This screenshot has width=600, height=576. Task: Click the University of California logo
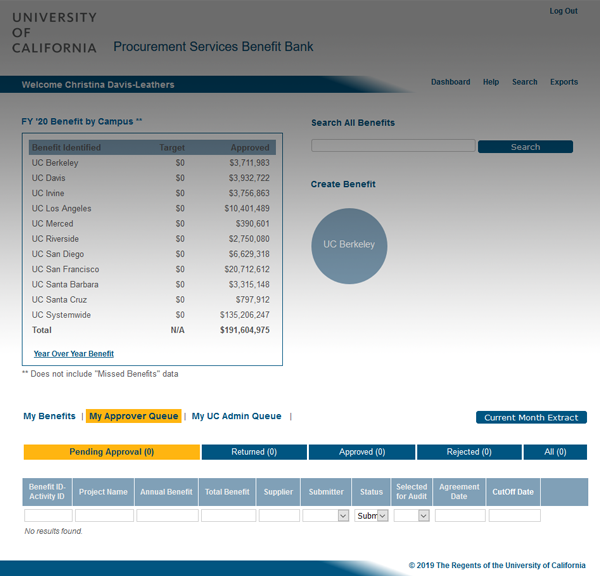54,33
